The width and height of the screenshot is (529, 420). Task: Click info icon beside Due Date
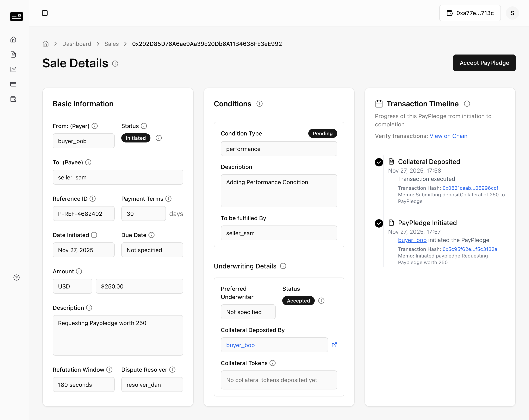click(152, 235)
